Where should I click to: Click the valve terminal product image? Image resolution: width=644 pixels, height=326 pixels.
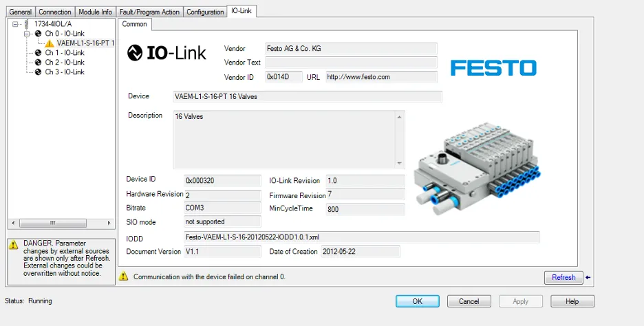coord(477,169)
